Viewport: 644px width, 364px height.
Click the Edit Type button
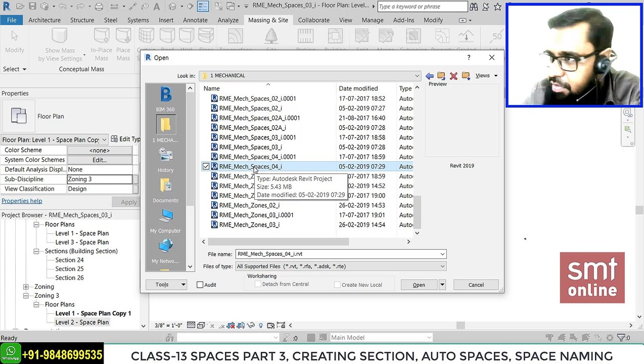click(x=125, y=140)
